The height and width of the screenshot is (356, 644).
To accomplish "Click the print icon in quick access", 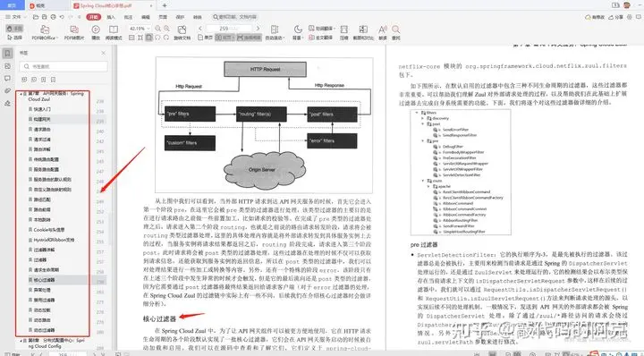I will [54, 17].
